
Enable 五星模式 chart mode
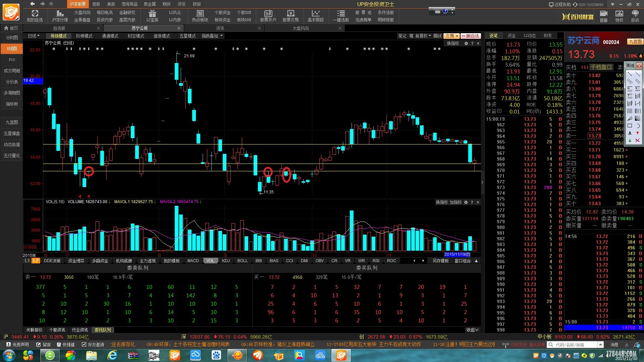click(187, 36)
